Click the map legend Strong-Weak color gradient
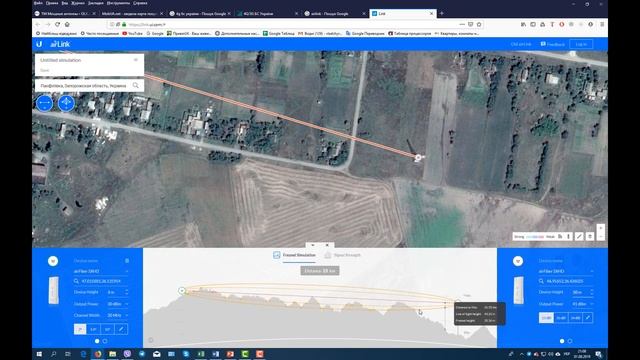This screenshot has width=640, height=360. click(535, 236)
